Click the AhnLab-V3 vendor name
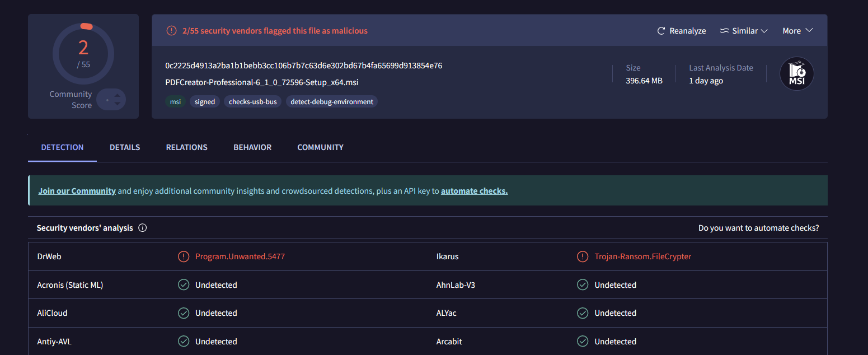Screen dimensions: 868x355 pyautogui.click(x=456, y=285)
